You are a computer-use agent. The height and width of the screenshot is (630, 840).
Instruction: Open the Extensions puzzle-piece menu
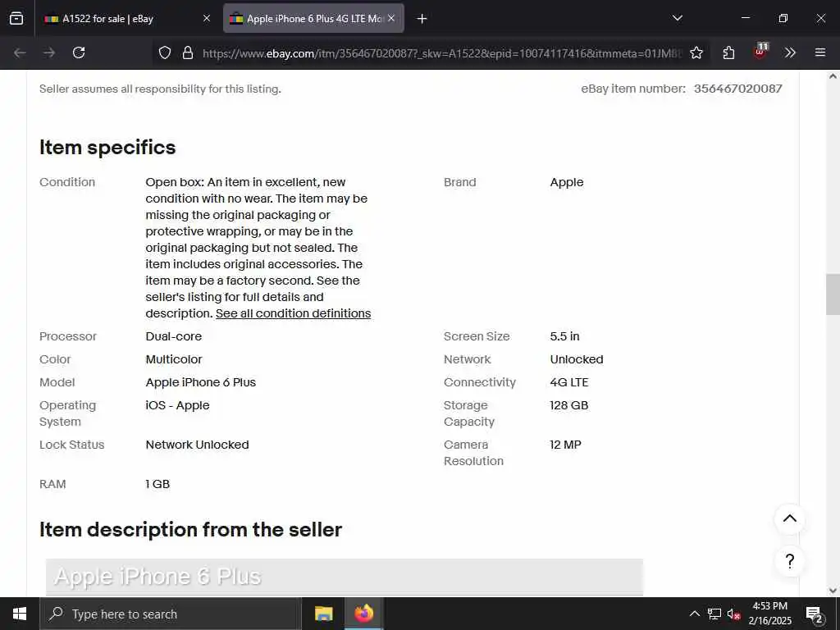tap(728, 52)
